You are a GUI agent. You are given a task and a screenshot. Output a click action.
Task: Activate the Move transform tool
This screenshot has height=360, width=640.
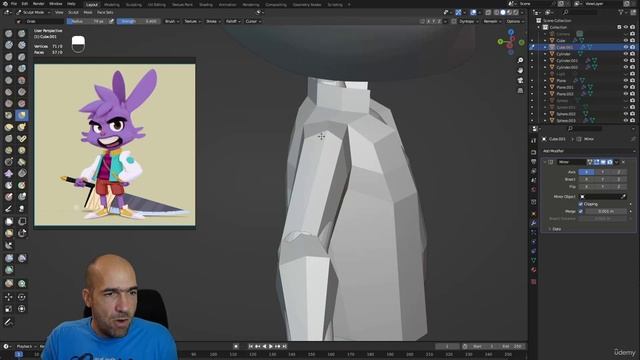point(9,297)
